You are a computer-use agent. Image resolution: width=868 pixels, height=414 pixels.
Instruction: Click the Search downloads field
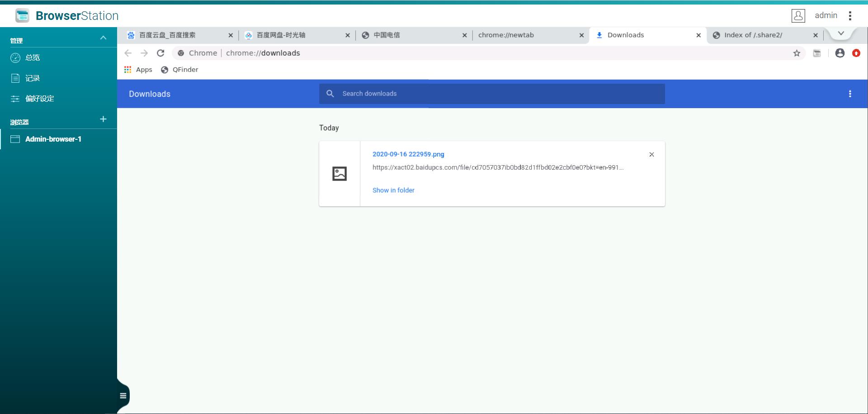(x=492, y=94)
